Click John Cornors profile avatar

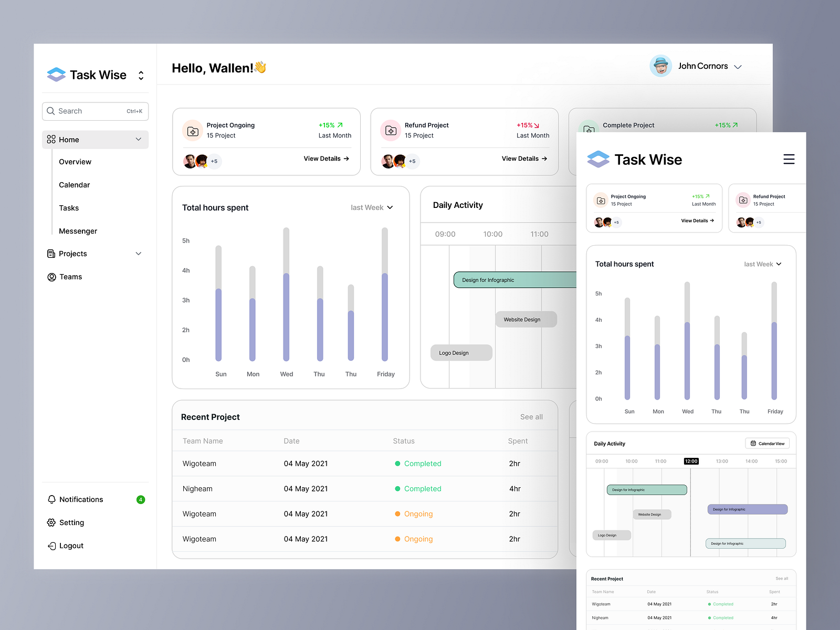pos(661,66)
